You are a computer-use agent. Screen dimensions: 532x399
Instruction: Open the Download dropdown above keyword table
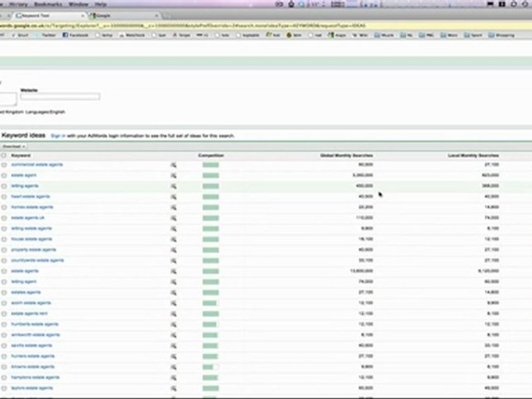pos(13,146)
